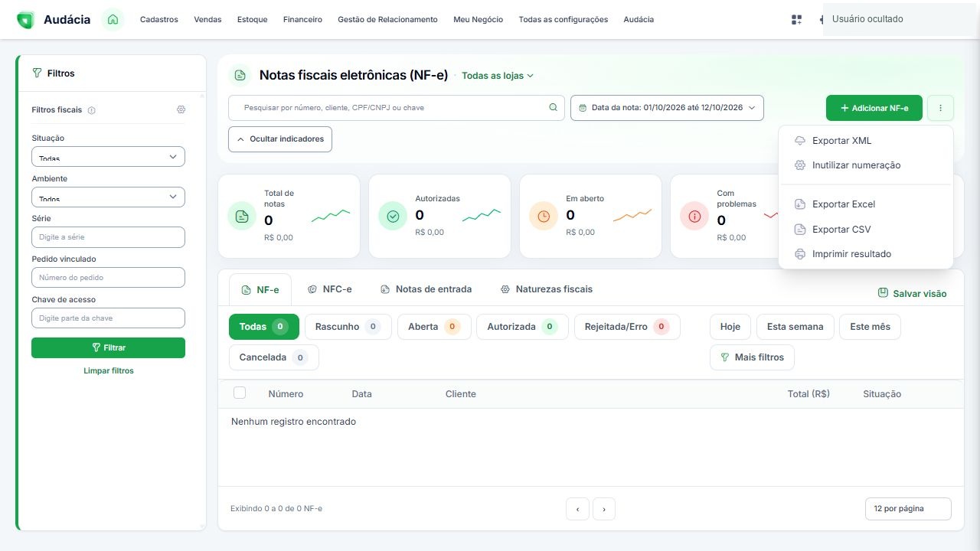Click the Série input field
Image resolution: width=980 pixels, height=551 pixels.
click(x=108, y=237)
